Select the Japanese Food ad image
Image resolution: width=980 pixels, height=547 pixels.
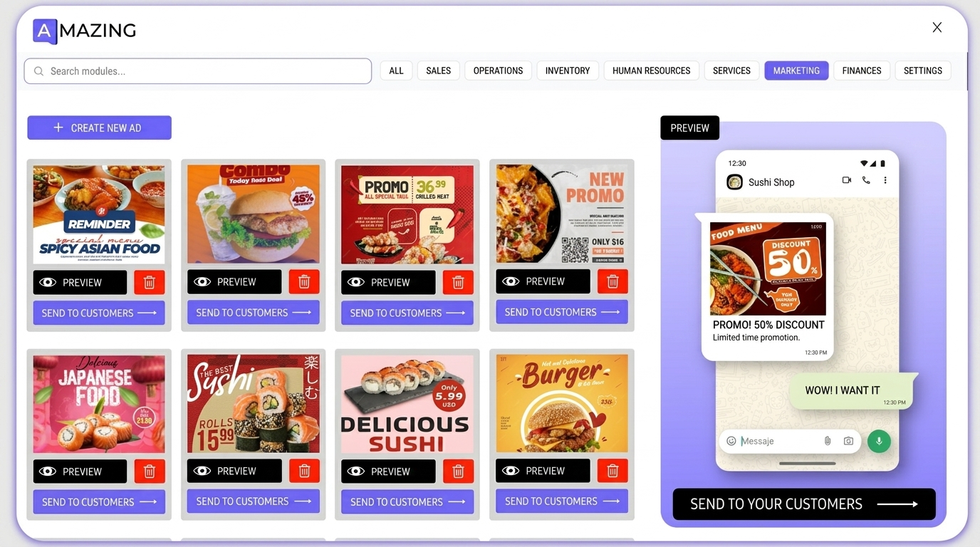(x=99, y=405)
